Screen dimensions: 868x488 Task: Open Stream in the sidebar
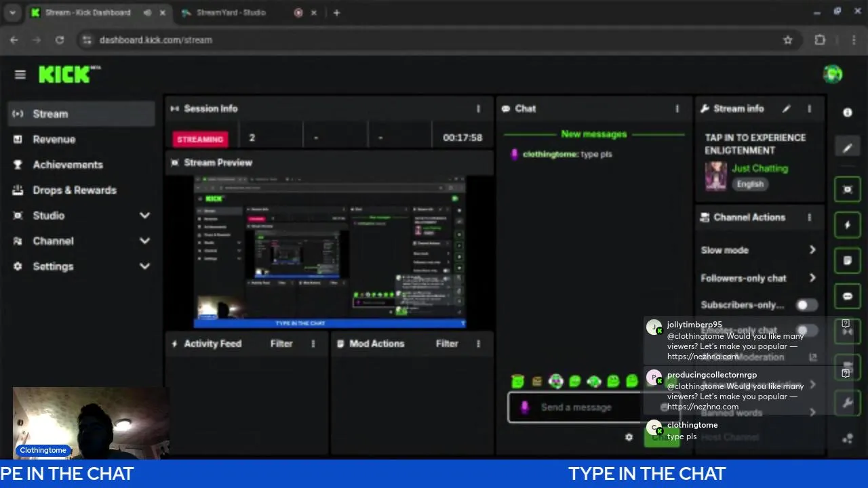click(x=81, y=114)
